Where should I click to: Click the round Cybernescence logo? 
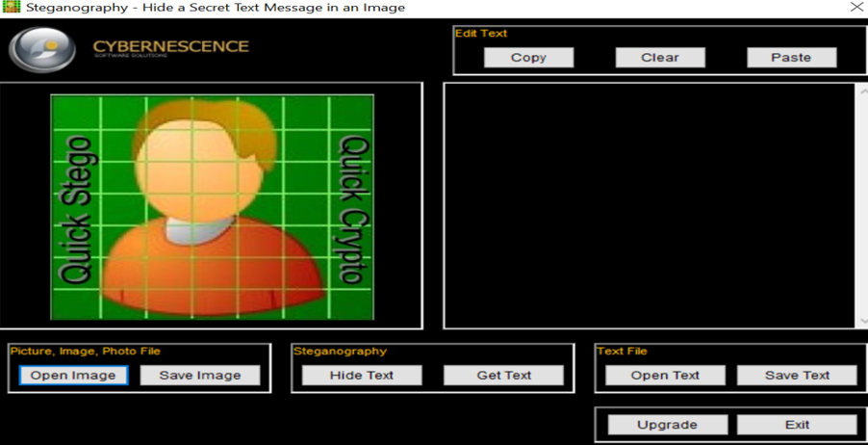click(42, 49)
